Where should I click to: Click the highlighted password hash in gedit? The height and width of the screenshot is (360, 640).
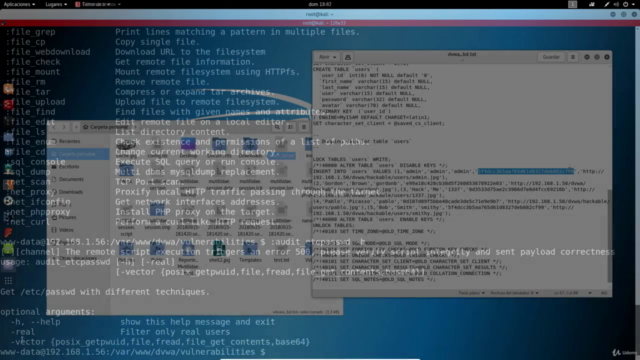point(526,171)
